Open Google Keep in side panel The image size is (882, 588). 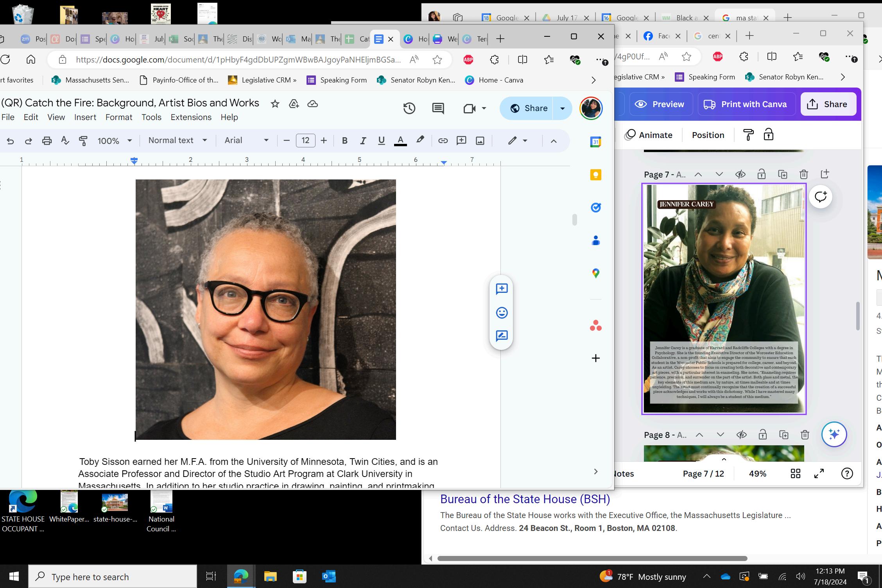(x=595, y=175)
